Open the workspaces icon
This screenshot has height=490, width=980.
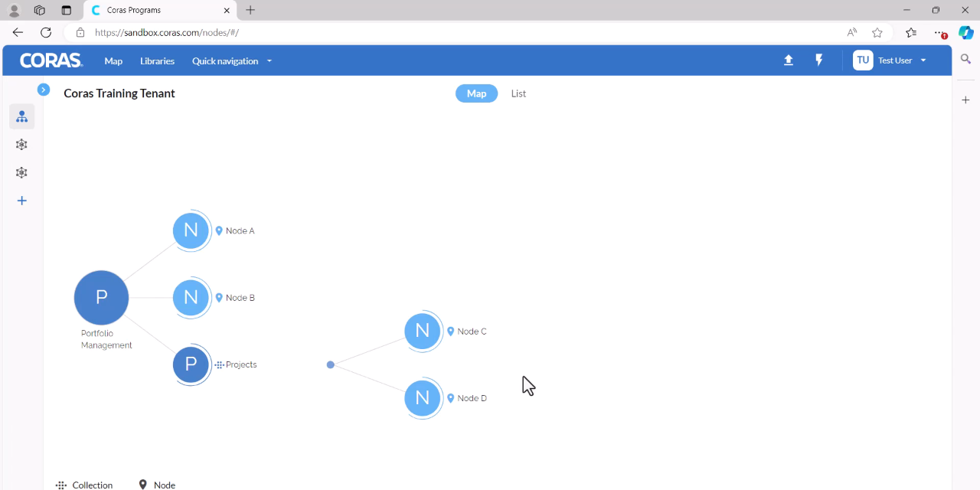pyautogui.click(x=40, y=11)
